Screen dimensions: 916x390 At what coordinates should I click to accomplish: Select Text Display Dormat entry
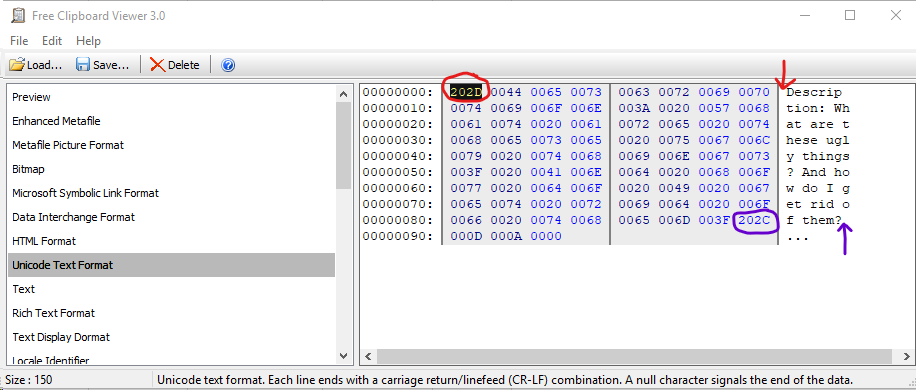tap(172, 336)
